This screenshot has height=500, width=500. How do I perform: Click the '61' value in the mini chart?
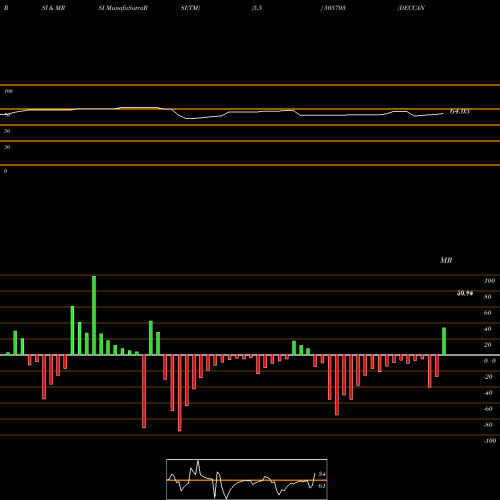(322, 486)
